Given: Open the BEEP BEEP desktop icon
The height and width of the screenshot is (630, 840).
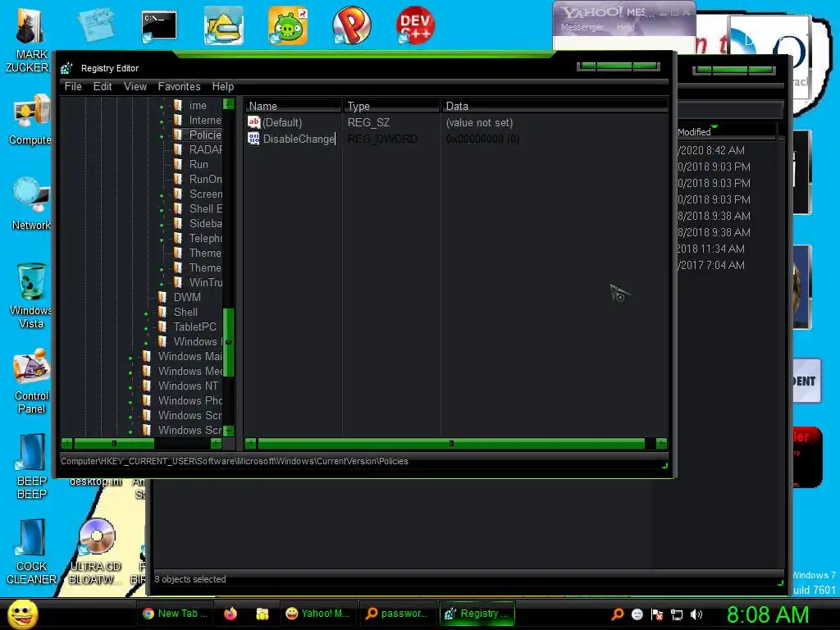Looking at the screenshot, I should [31, 466].
